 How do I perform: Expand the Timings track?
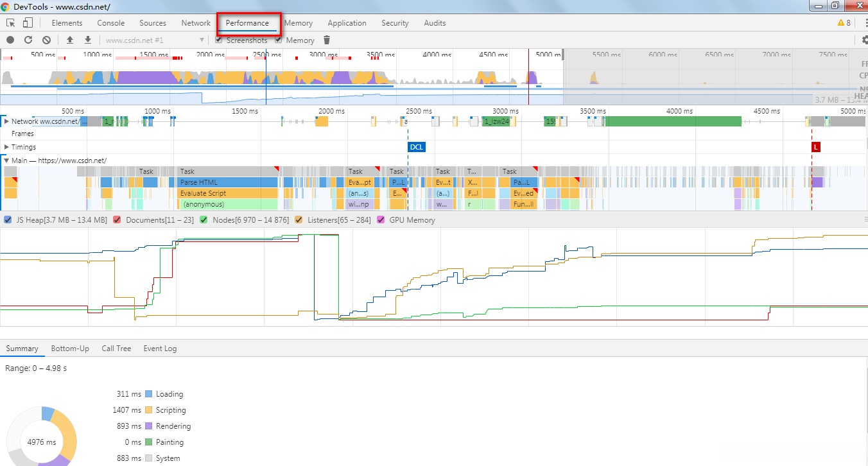[6, 147]
